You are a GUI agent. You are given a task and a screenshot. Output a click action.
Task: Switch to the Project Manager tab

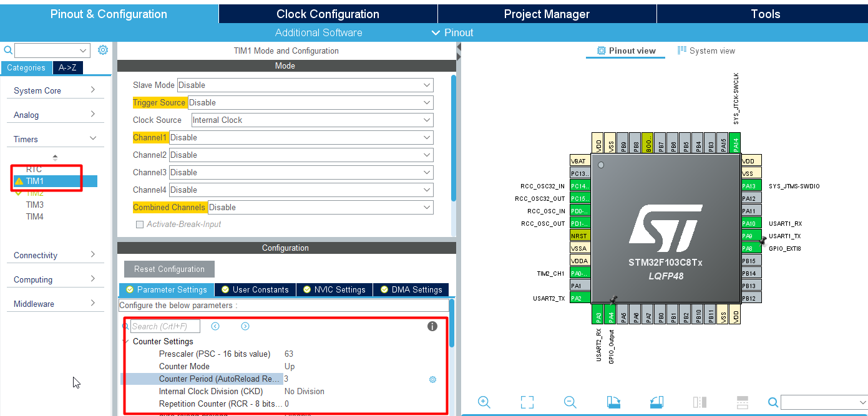coord(547,14)
